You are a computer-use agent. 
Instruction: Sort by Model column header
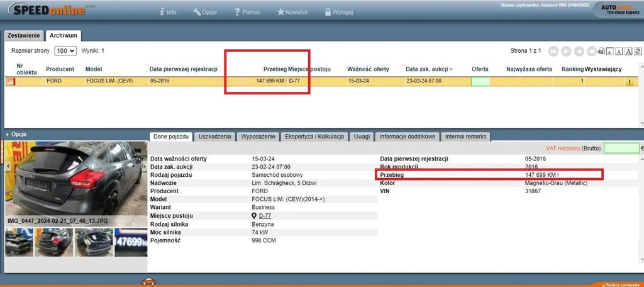[94, 69]
